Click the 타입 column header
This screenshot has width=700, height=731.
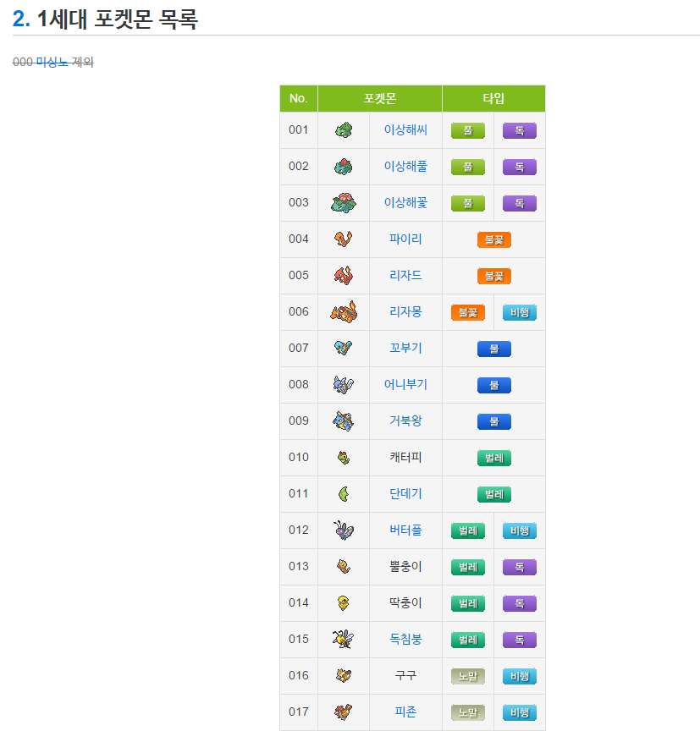click(493, 98)
